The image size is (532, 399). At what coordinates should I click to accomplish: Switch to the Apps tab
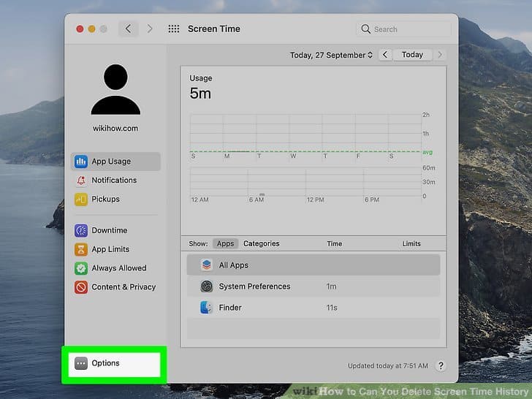[225, 243]
